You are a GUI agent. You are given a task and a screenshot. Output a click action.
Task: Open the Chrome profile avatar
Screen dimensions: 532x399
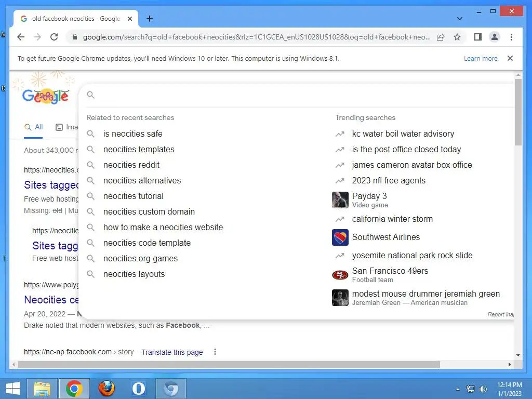click(495, 37)
